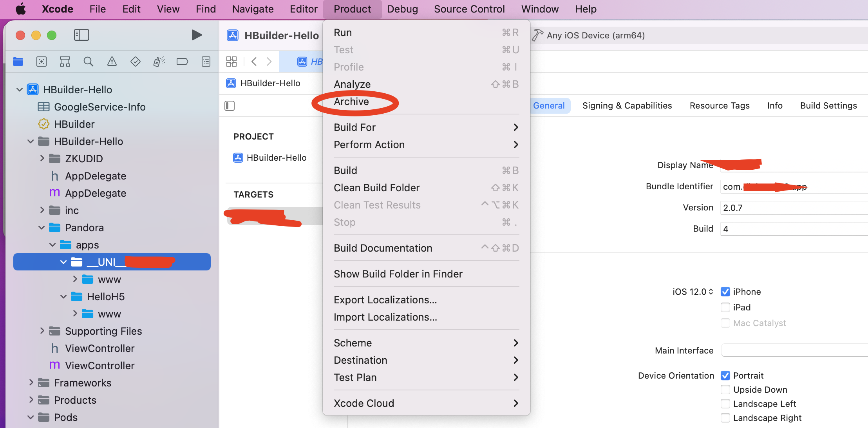The image size is (868, 428).
Task: Choose Archive from the Product menu
Action: pos(426,102)
